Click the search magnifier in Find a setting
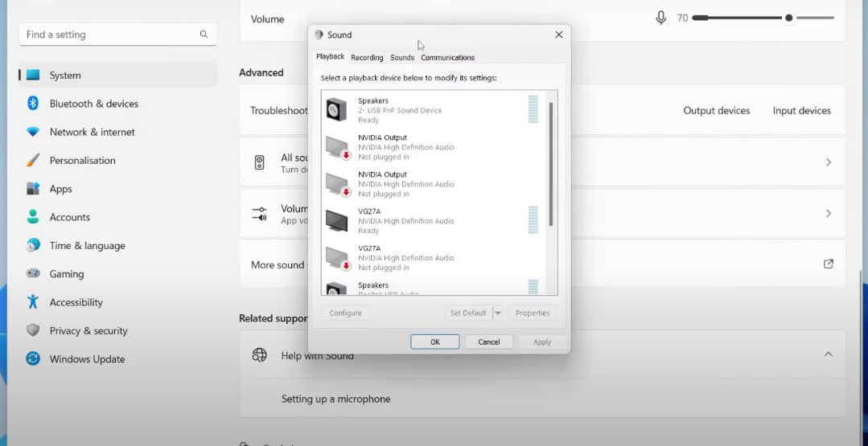 click(204, 35)
